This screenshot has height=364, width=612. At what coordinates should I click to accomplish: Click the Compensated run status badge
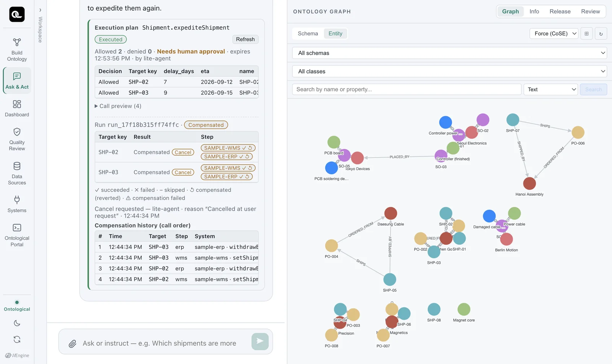tap(206, 125)
